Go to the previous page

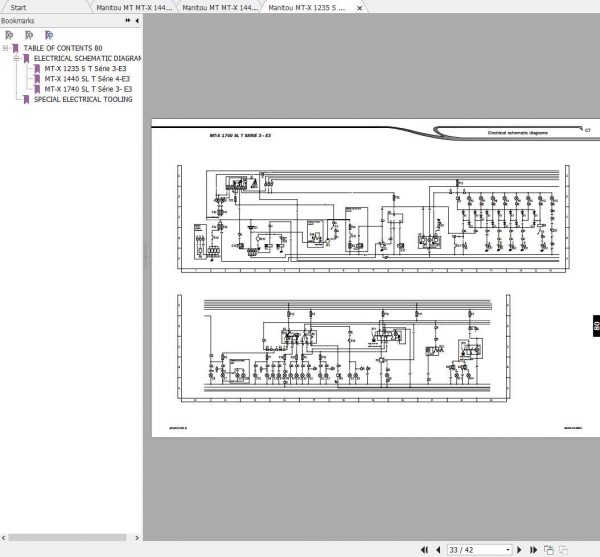click(x=439, y=550)
